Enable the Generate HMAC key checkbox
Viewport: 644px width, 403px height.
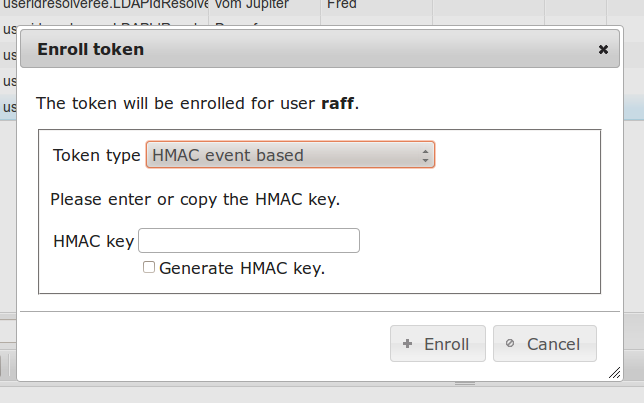click(149, 268)
